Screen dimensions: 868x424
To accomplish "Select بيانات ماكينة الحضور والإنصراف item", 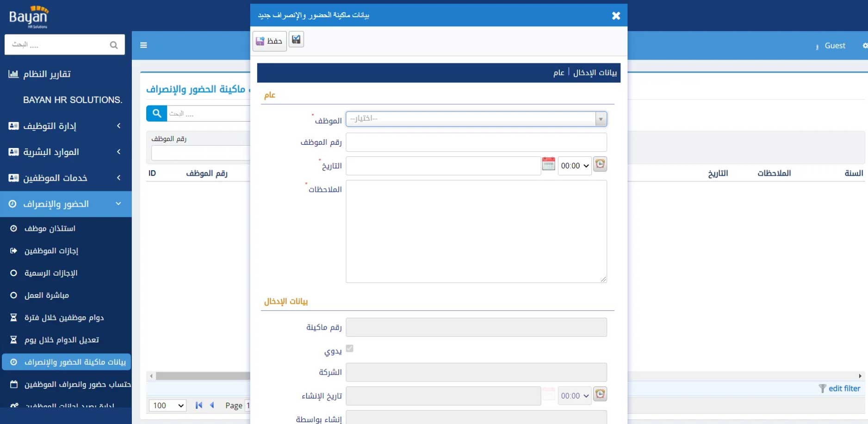I will (x=66, y=362).
